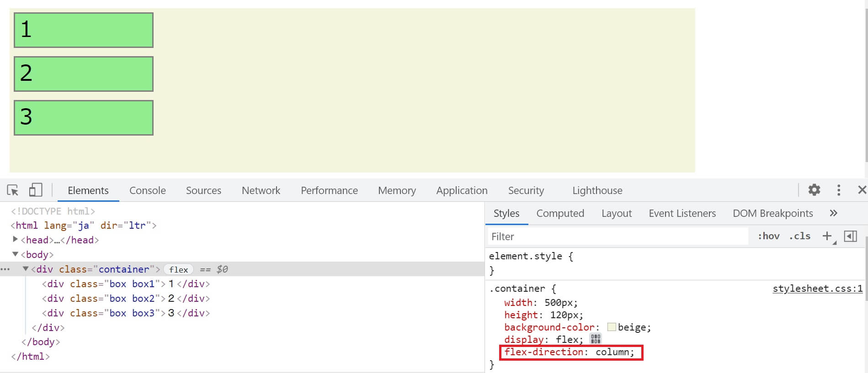The width and height of the screenshot is (868, 373).
Task: Collapse the body element node
Action: point(15,254)
